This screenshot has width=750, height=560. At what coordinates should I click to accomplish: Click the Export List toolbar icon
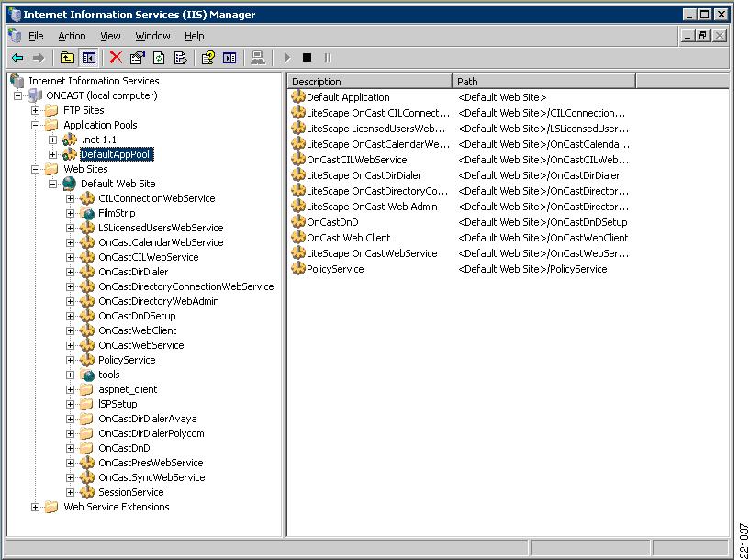(180, 59)
